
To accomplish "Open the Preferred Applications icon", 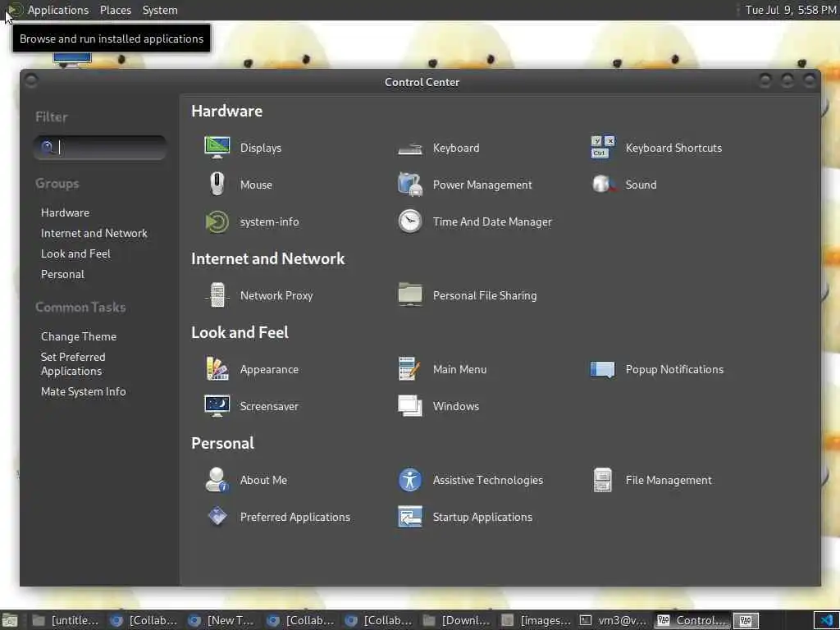I will 217,517.
